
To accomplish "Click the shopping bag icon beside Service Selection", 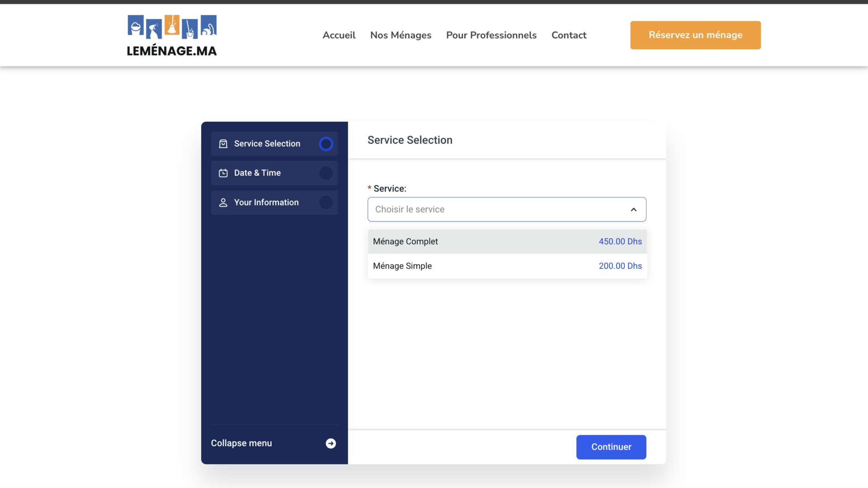I will (223, 144).
